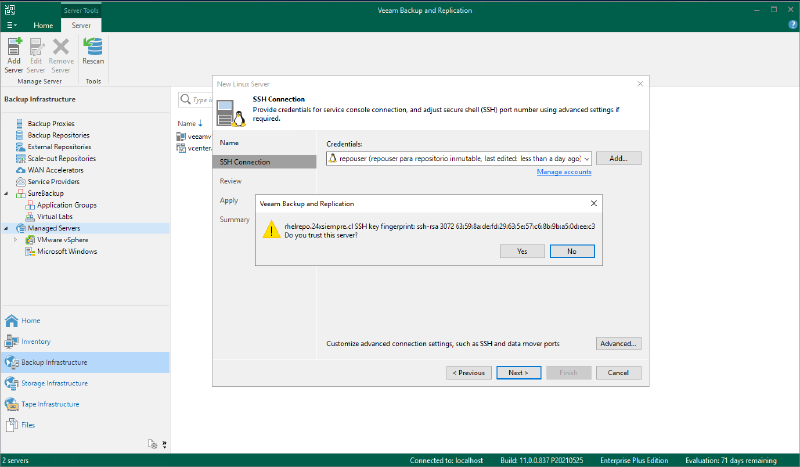Select Backup Proxies in the tree
This screenshot has width=800, height=467.
pos(51,124)
